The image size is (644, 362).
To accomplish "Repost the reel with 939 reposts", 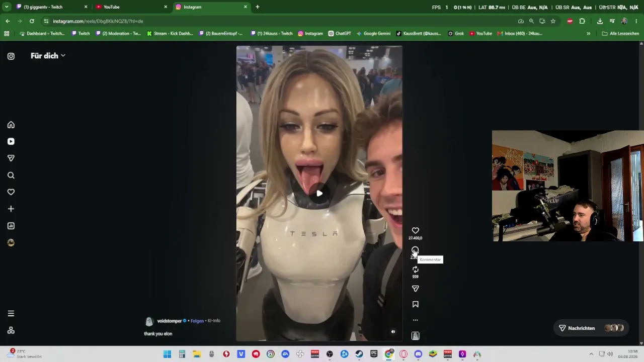I will pyautogui.click(x=415, y=269).
